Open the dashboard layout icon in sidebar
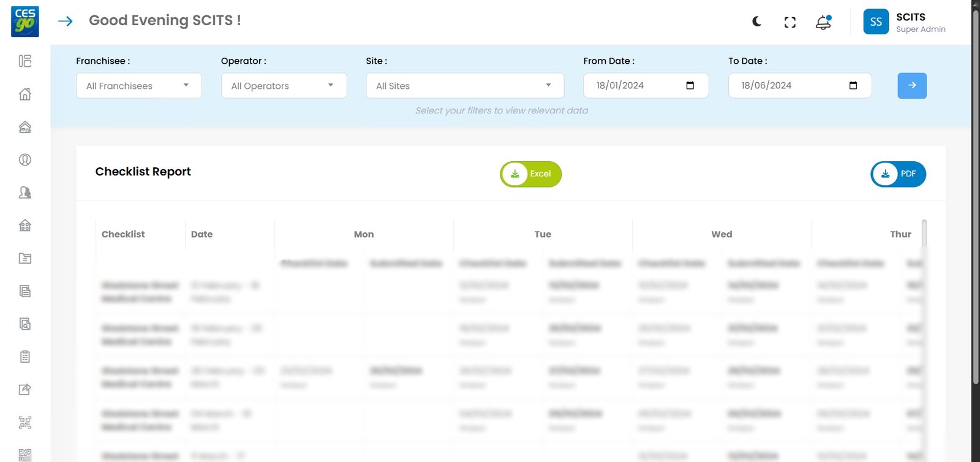The height and width of the screenshot is (462, 980). [x=25, y=61]
